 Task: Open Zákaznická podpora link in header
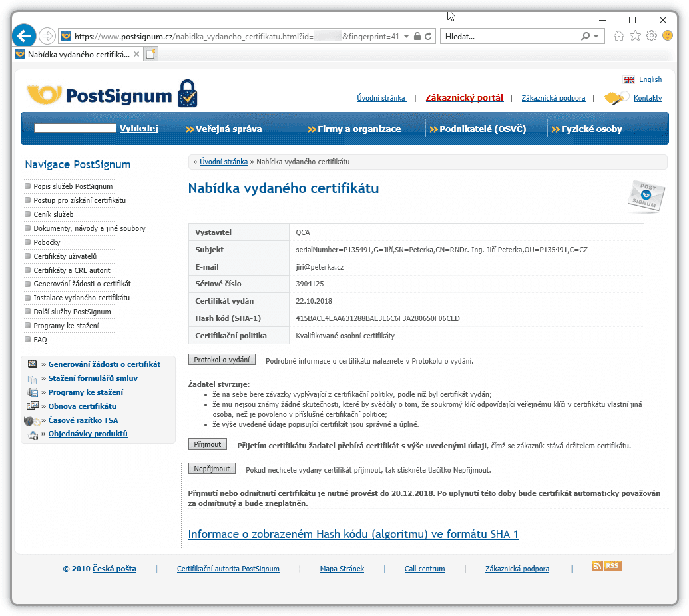553,98
